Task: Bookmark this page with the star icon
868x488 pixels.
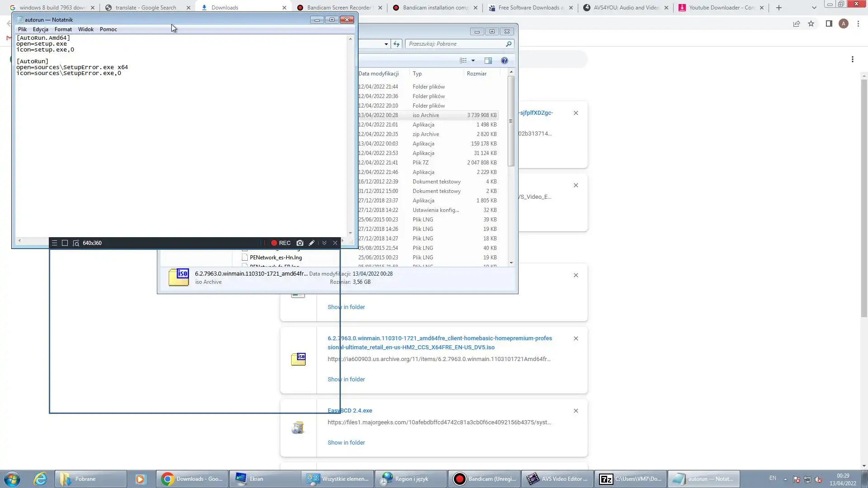Action: click(x=811, y=23)
